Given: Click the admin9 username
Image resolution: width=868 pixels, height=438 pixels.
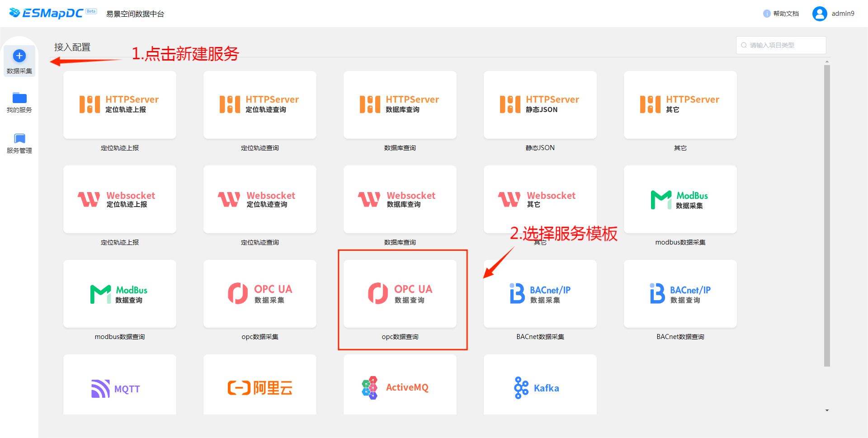Looking at the screenshot, I should click(x=843, y=14).
